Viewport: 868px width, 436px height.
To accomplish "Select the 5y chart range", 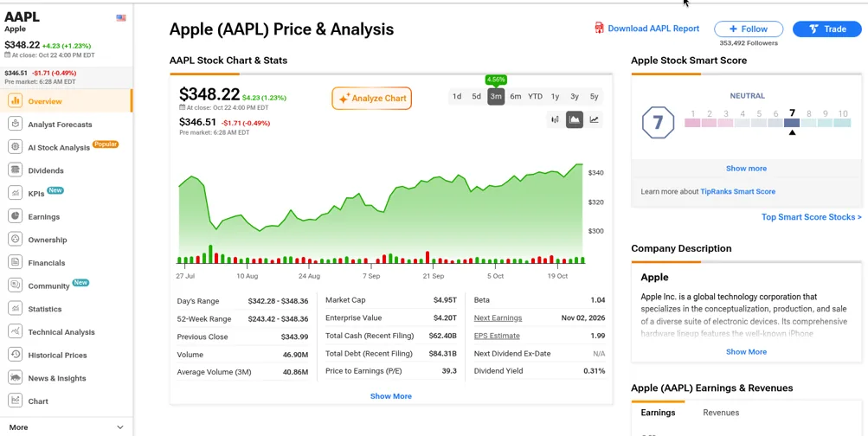I will pyautogui.click(x=594, y=96).
